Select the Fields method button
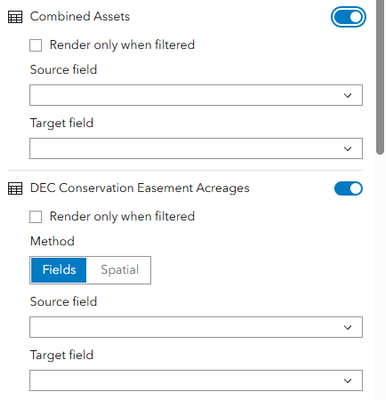Screen dimensions: 386x400 click(x=59, y=270)
